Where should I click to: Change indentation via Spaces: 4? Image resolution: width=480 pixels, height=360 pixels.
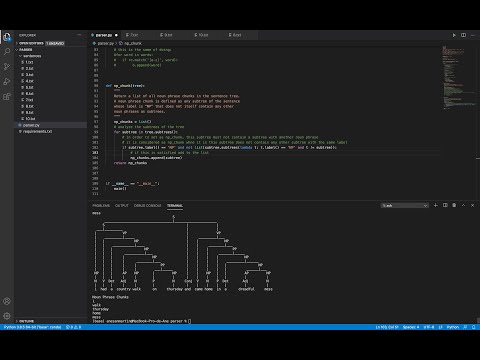(411, 327)
